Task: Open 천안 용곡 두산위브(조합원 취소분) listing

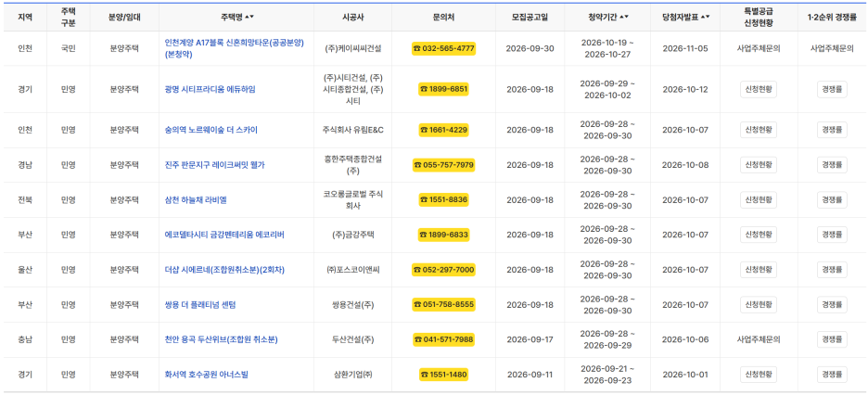Action: click(x=221, y=339)
